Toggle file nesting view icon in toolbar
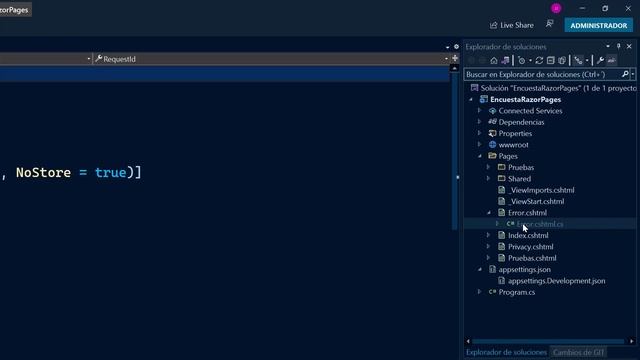Image resolution: width=640 pixels, height=360 pixels. click(578, 60)
